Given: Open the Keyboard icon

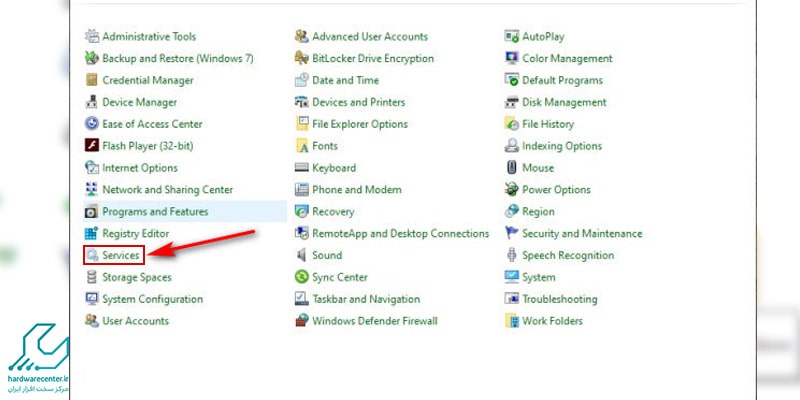Looking at the screenshot, I should click(302, 168).
